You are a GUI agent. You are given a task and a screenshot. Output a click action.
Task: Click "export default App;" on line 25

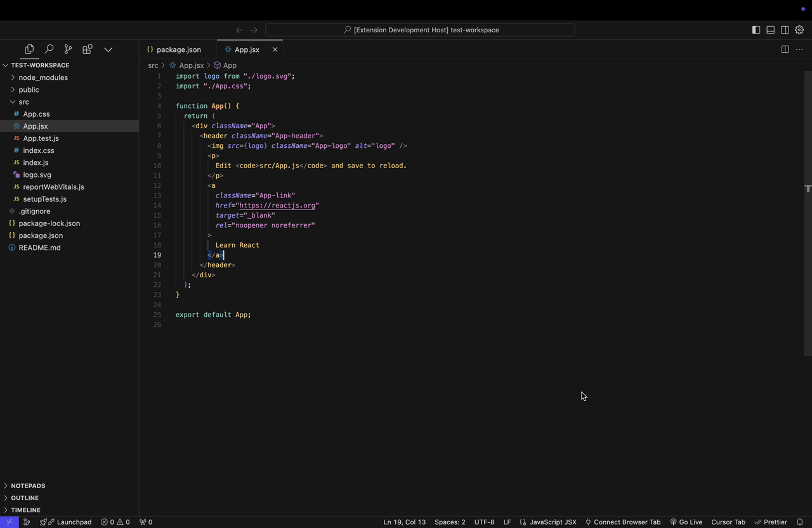point(213,315)
